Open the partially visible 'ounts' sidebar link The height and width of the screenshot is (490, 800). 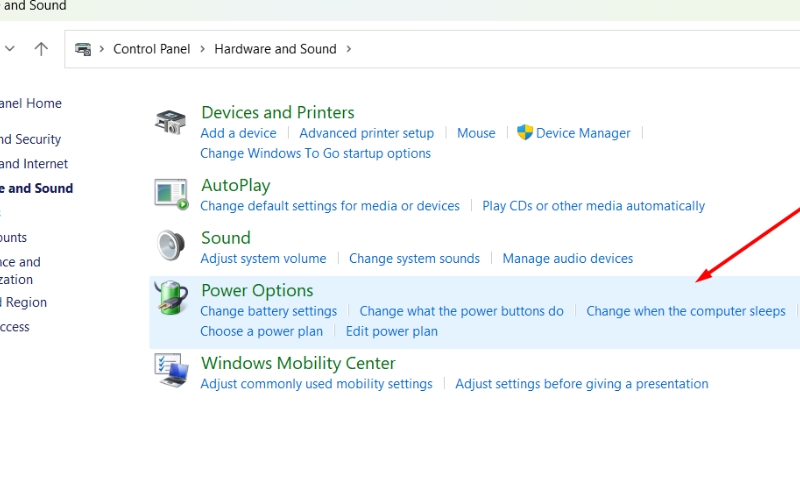13,238
